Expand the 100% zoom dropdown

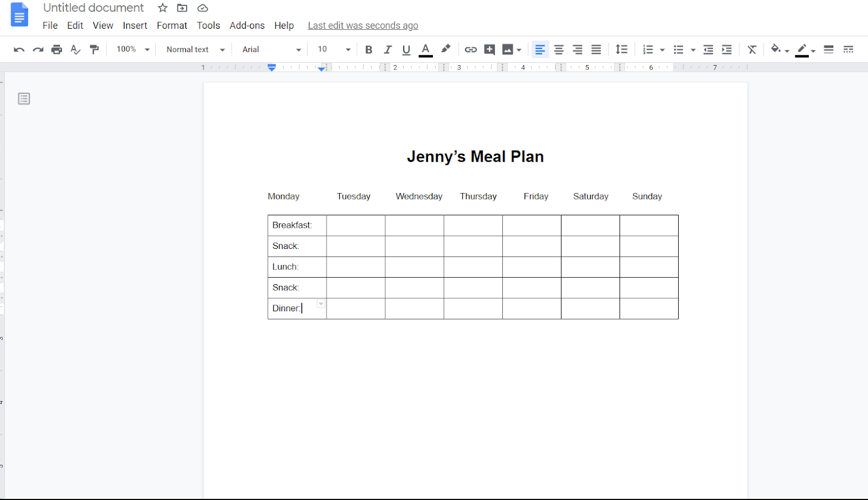tap(133, 49)
